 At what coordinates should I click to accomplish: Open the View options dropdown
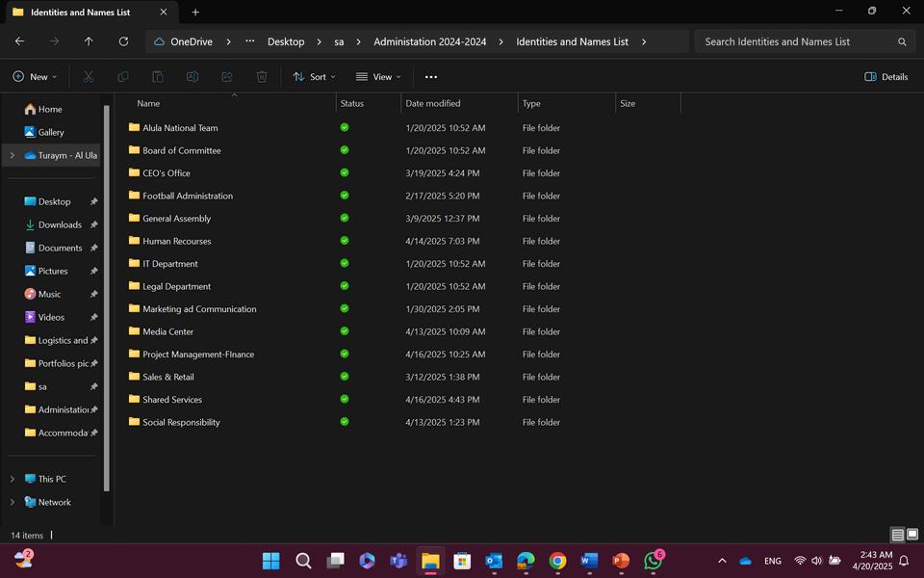(379, 77)
